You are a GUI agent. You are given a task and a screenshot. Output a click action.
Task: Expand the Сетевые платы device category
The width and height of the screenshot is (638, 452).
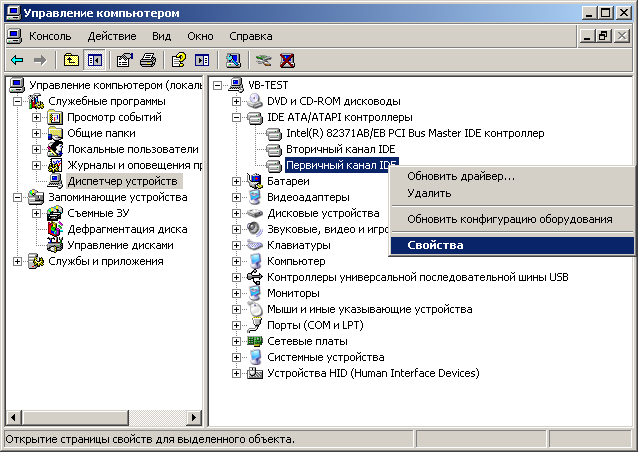click(236, 341)
